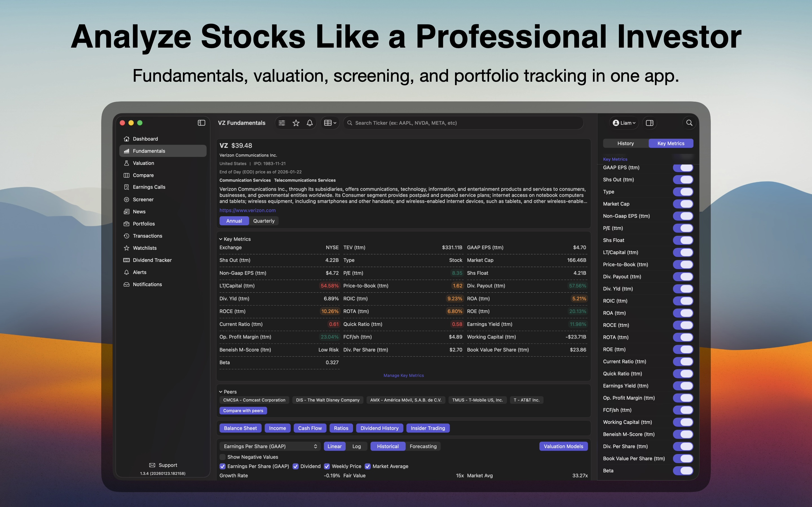812x507 pixels.
Task: Toggle the right sidebar panel icon near Liam
Action: pos(650,123)
